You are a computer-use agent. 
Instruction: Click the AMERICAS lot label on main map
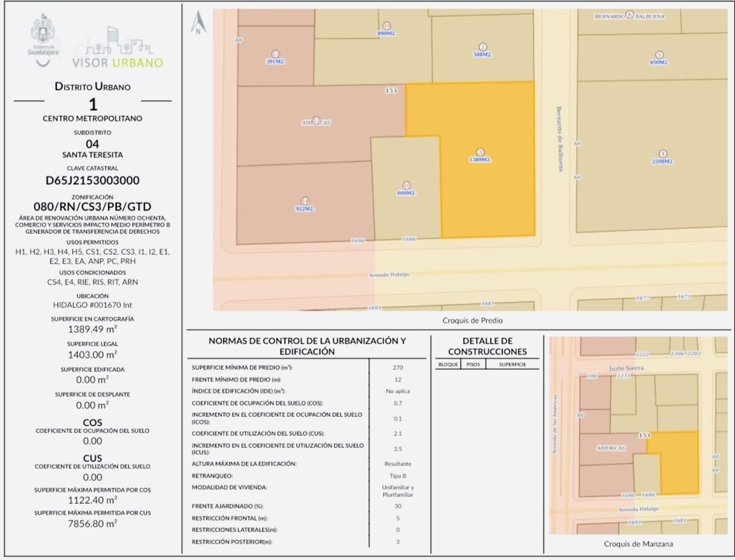point(316,122)
